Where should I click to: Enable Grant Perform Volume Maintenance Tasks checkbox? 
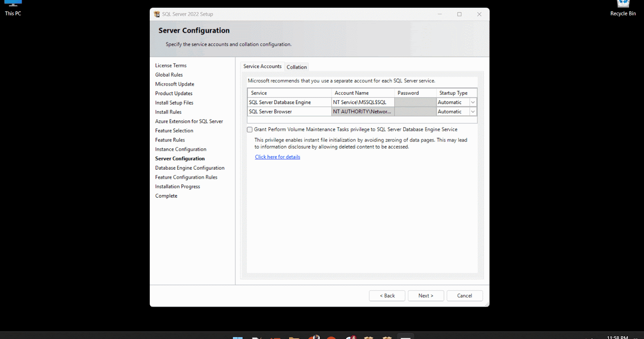point(250,130)
